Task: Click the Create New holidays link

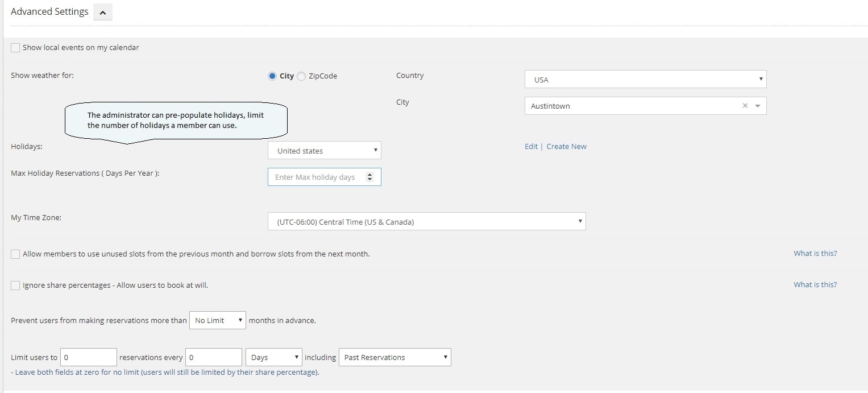Action: coord(566,147)
